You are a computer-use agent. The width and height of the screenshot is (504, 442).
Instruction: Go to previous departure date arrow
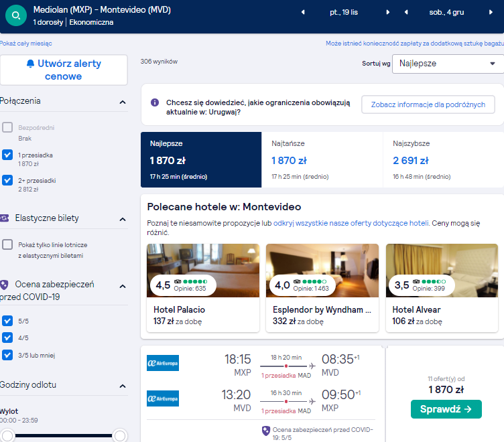pos(303,12)
